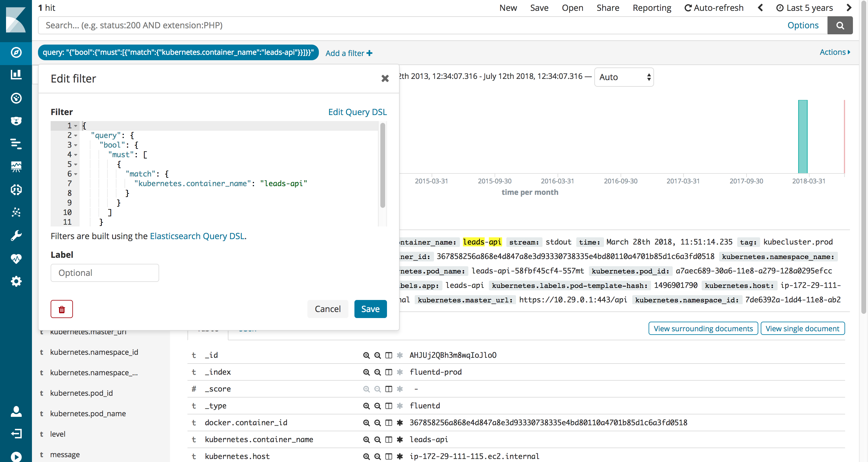
Task: Toggle column for the _index field
Action: (389, 372)
